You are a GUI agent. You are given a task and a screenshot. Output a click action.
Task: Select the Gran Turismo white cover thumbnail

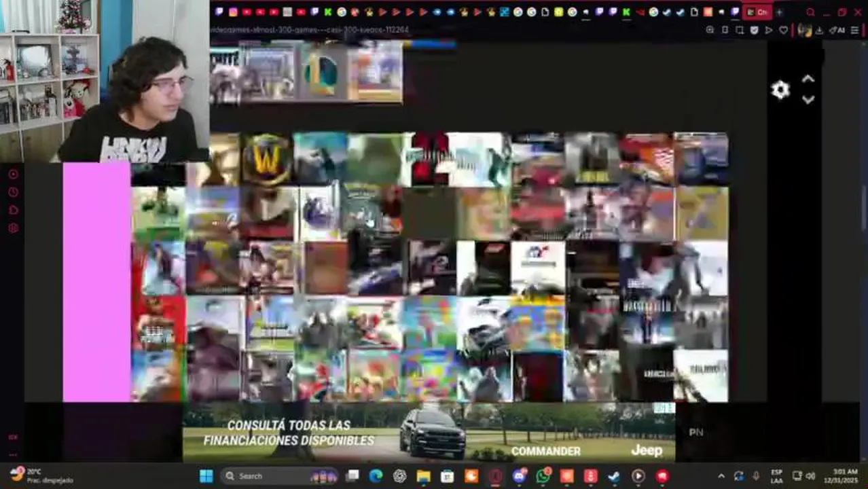point(538,268)
